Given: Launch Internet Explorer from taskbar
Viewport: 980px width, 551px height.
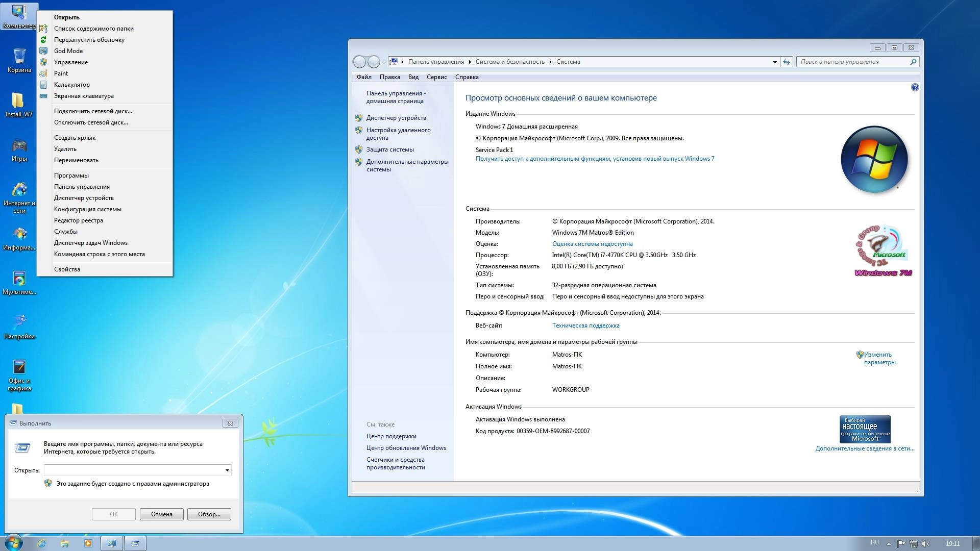Looking at the screenshot, I should tap(42, 543).
